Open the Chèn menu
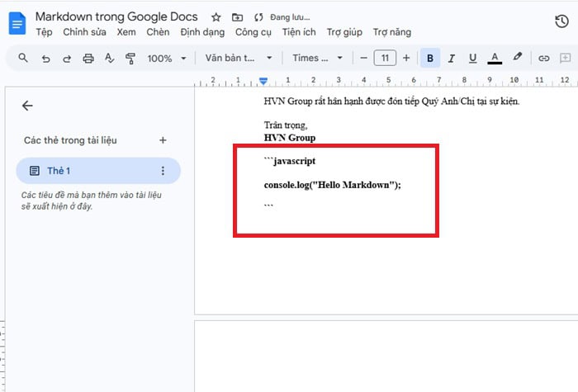Viewport: 578px width, 392px height. (157, 32)
